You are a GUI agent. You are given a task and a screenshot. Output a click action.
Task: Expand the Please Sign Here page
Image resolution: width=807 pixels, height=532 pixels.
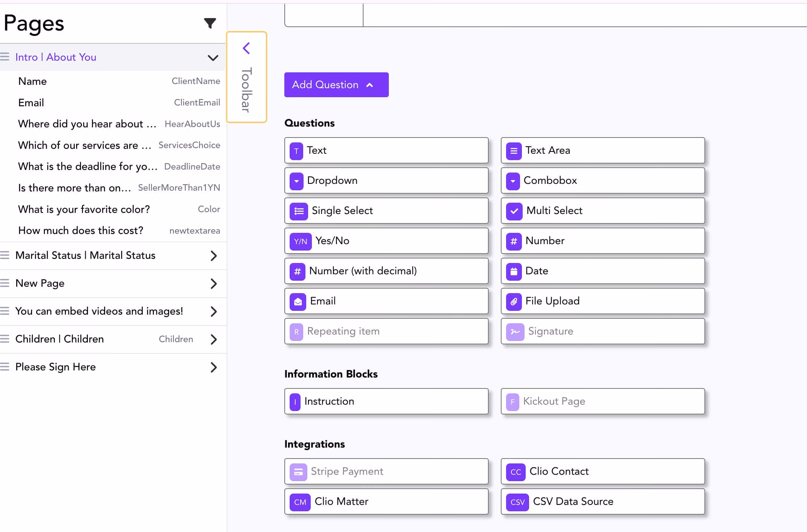213,367
